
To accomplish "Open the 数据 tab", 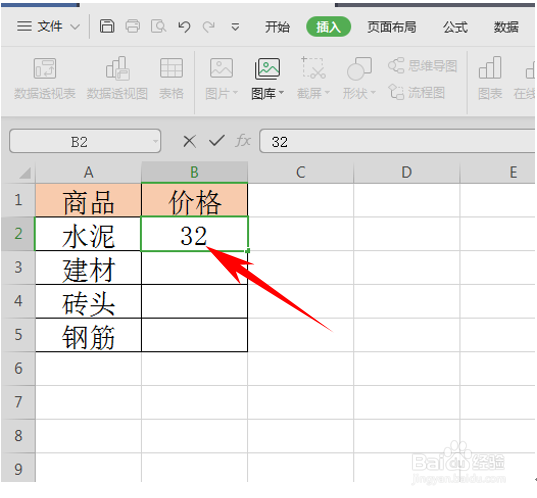I will [506, 27].
